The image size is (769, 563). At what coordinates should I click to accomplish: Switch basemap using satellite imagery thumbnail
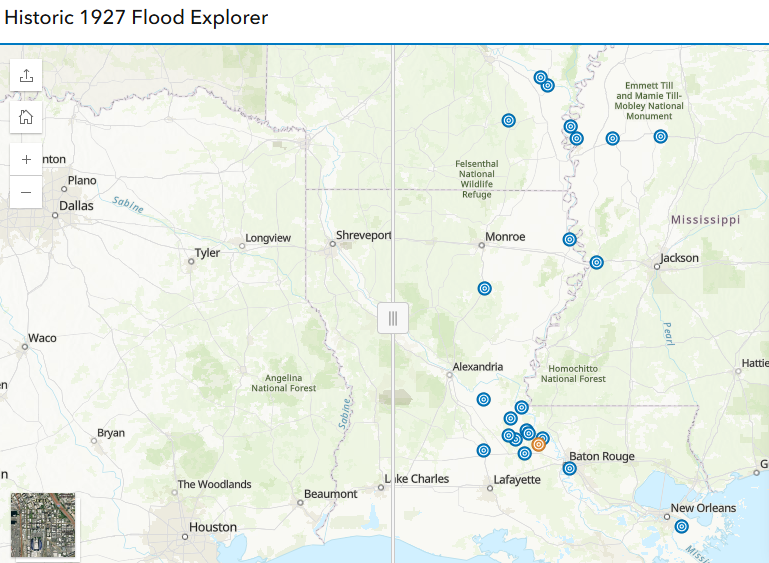click(43, 525)
